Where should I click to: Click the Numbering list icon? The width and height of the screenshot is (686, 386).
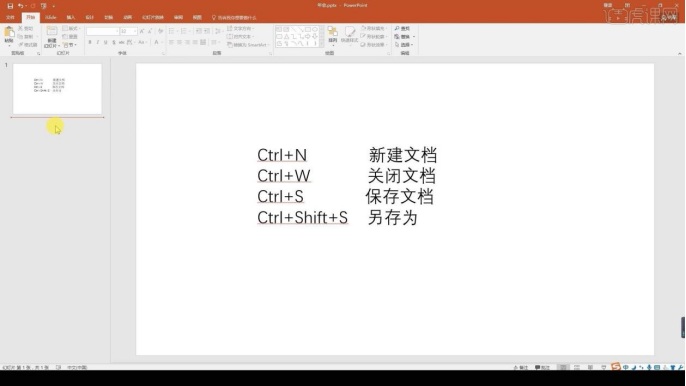[x=184, y=31]
